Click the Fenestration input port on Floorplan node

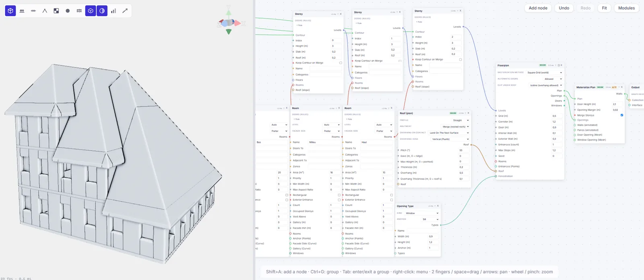[x=496, y=176]
